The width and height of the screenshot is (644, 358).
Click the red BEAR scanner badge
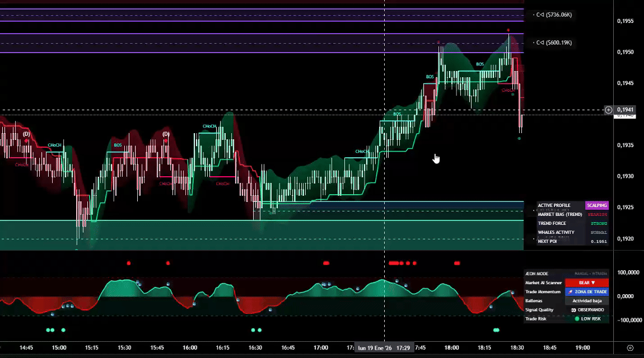(x=586, y=283)
